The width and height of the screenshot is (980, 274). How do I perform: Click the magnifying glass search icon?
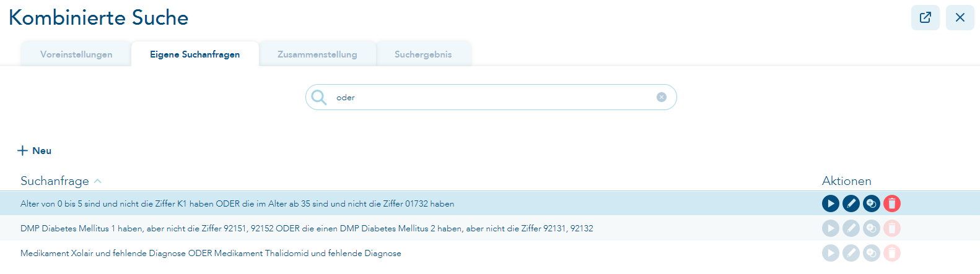319,97
